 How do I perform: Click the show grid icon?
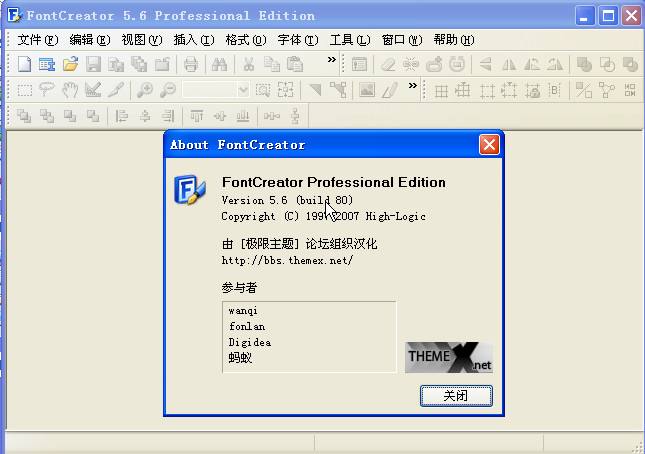(x=441, y=90)
